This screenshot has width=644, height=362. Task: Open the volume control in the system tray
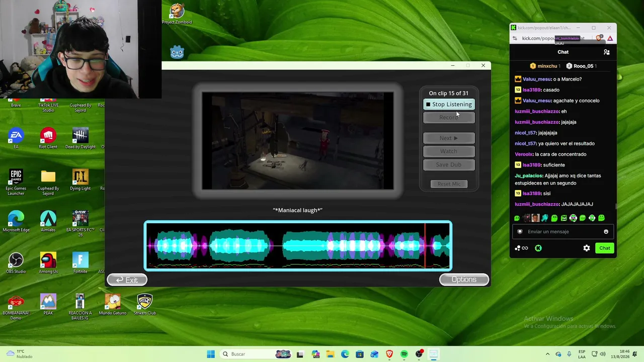click(x=604, y=354)
